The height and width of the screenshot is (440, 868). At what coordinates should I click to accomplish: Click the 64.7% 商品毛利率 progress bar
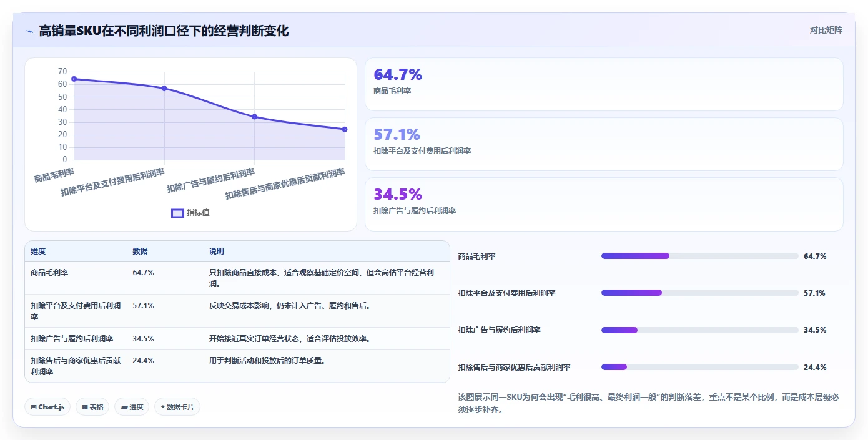[700, 256]
